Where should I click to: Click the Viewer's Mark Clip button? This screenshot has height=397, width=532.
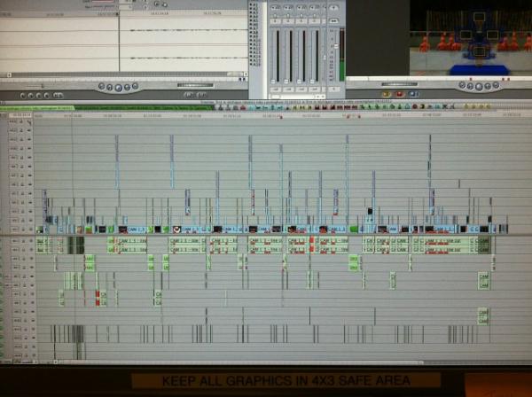pos(31,96)
